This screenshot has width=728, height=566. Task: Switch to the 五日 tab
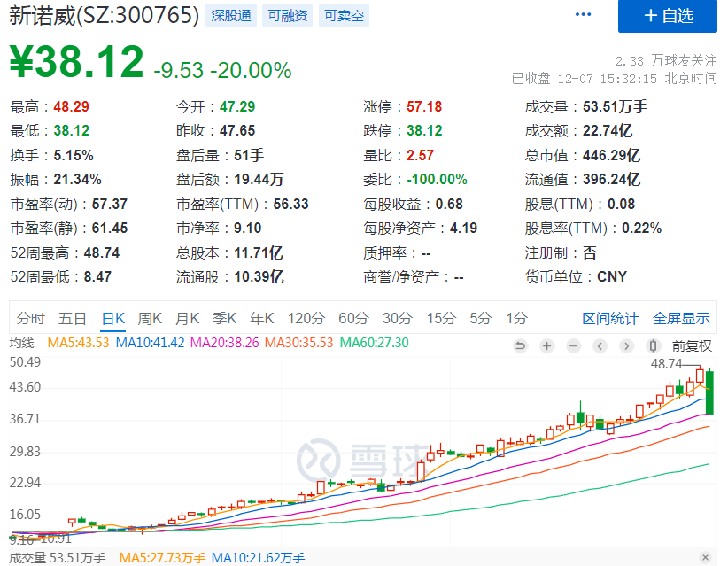point(73,319)
